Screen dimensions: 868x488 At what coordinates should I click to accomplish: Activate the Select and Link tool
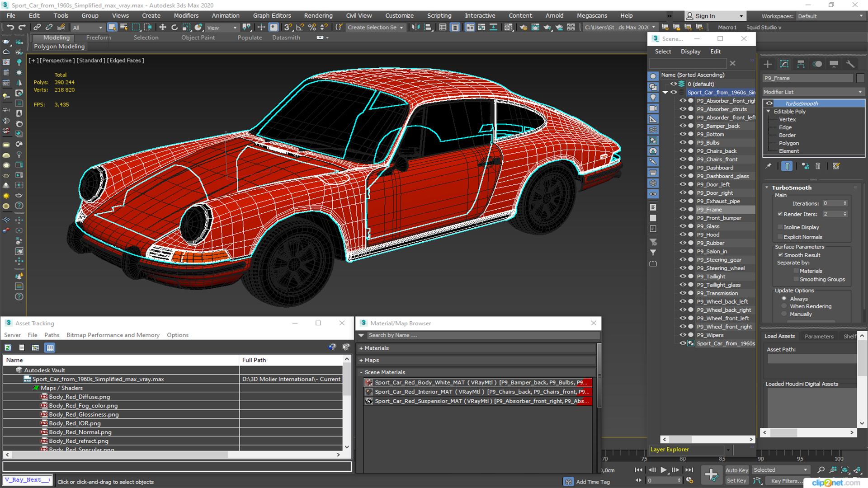(x=37, y=27)
